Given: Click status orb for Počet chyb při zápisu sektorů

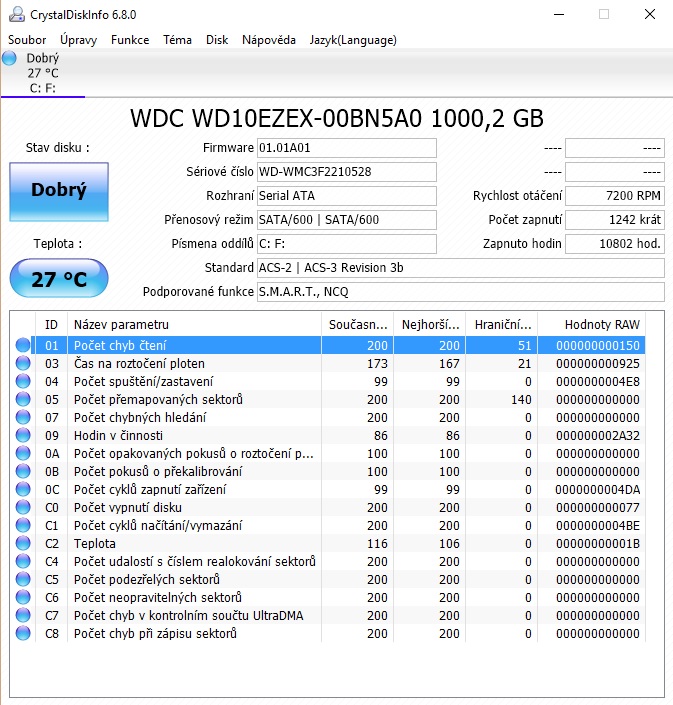Looking at the screenshot, I should [x=23, y=633].
